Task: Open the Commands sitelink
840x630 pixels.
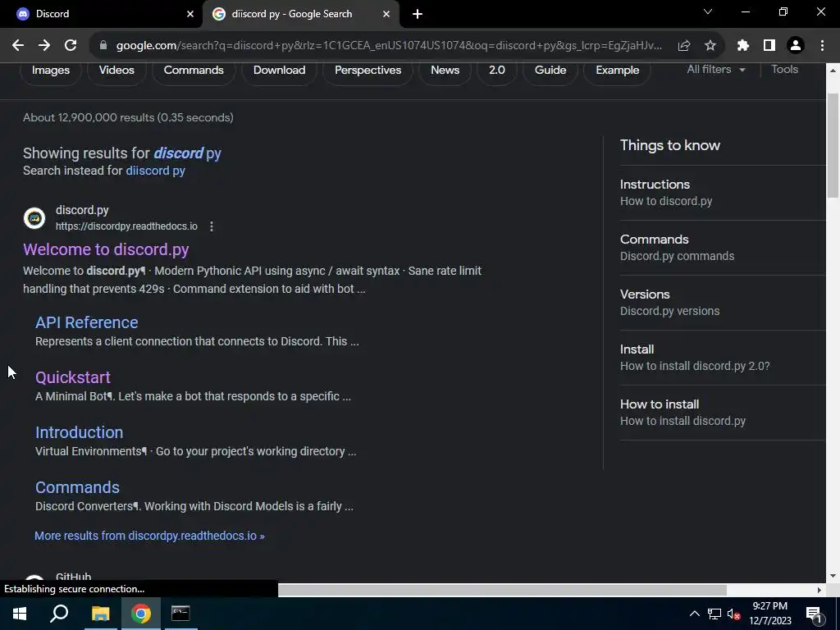Action: [x=78, y=487]
